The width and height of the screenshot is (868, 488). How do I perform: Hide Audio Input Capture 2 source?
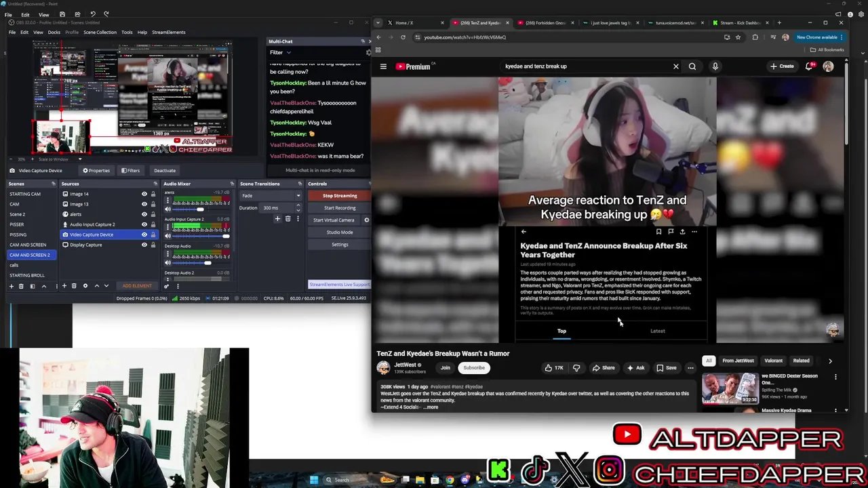[144, 224]
